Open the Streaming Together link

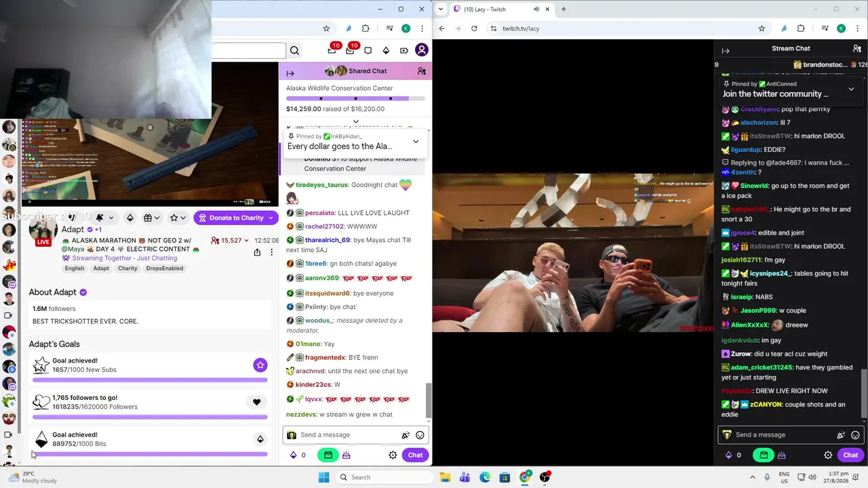(x=102, y=258)
